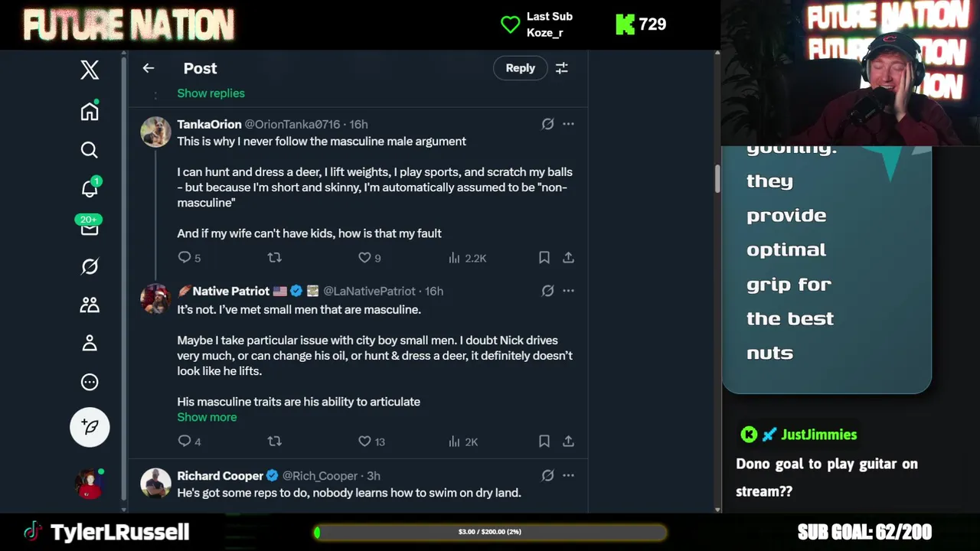The height and width of the screenshot is (551, 980).
Task: Click the Reply button at top
Action: (x=520, y=68)
